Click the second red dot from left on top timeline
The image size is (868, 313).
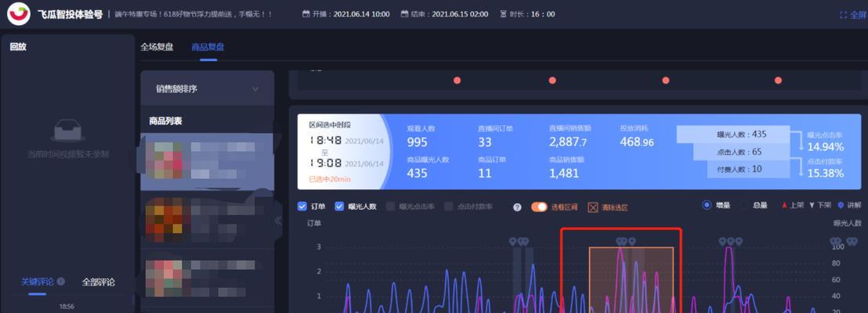click(552, 80)
